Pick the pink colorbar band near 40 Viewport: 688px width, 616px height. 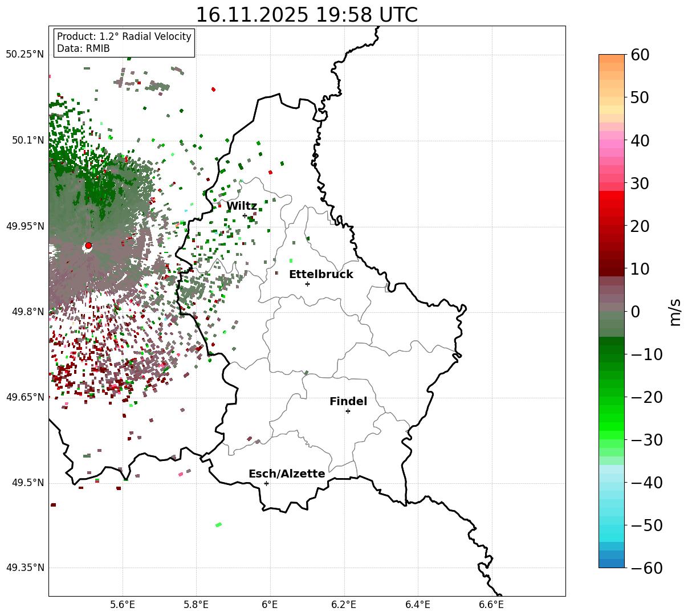tap(612, 144)
